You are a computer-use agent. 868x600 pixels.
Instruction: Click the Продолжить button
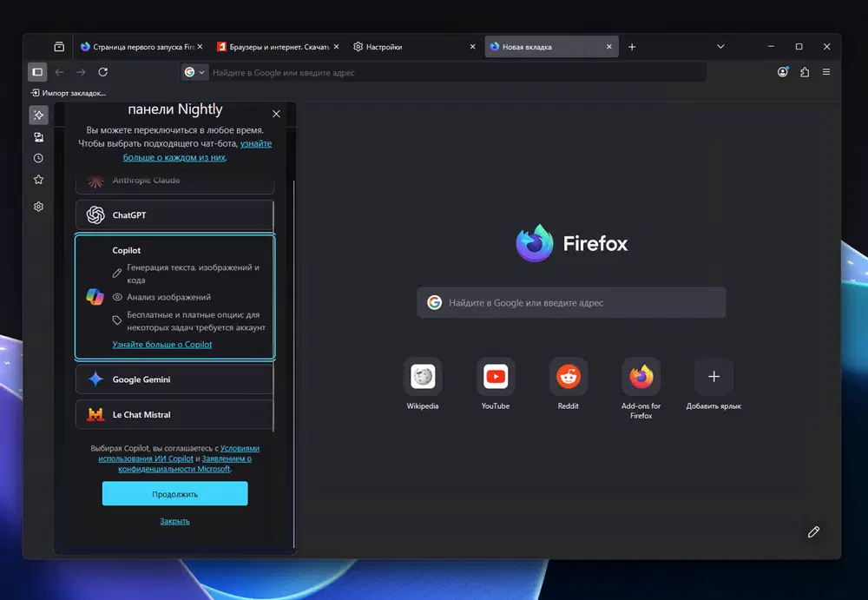(x=175, y=493)
